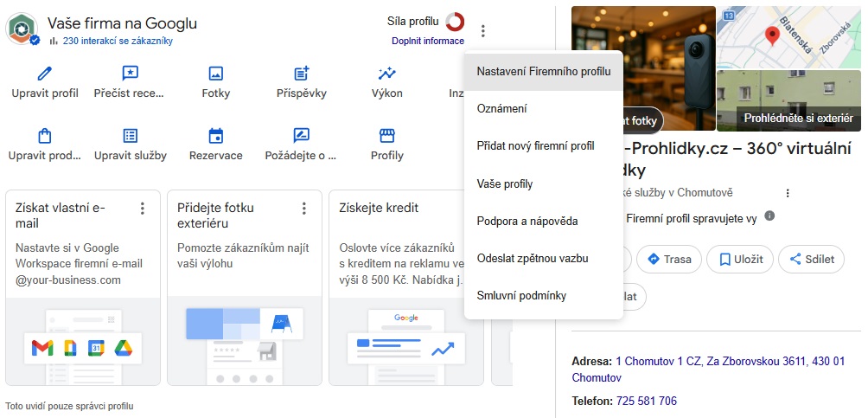This screenshot has height=418, width=868.
Task: Click the Upravit profil pencil icon
Action: [x=45, y=74]
